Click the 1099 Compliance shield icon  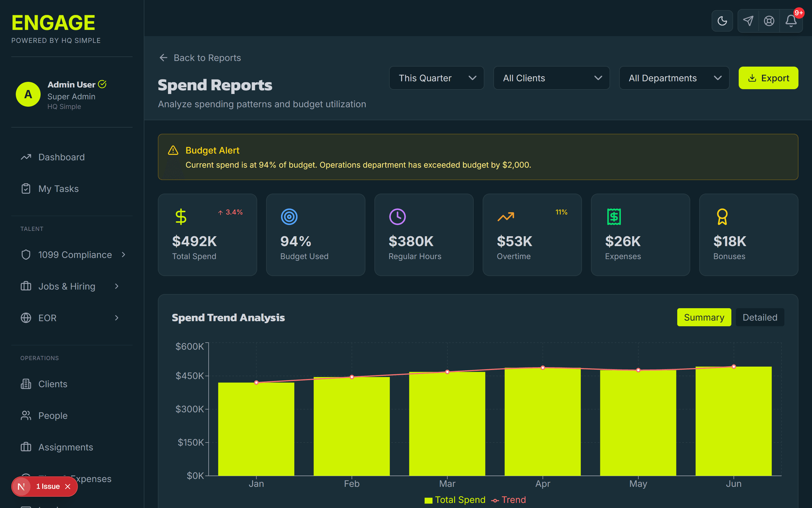pos(26,255)
